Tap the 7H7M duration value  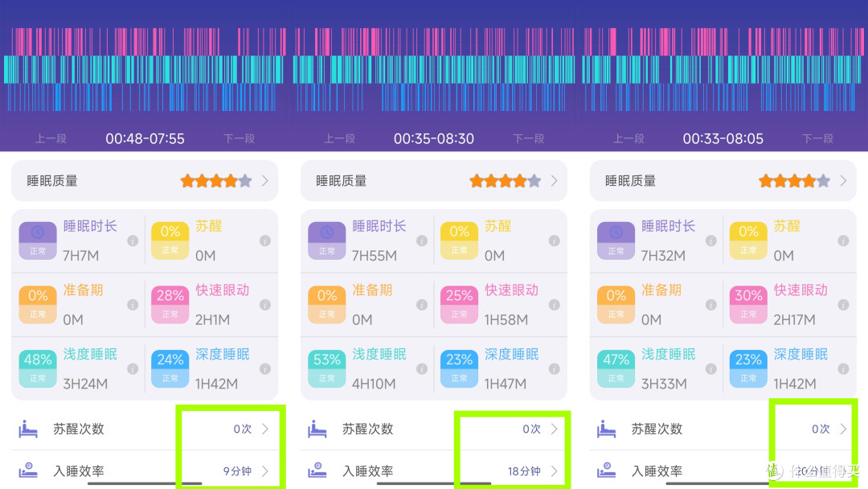pyautogui.click(x=81, y=256)
